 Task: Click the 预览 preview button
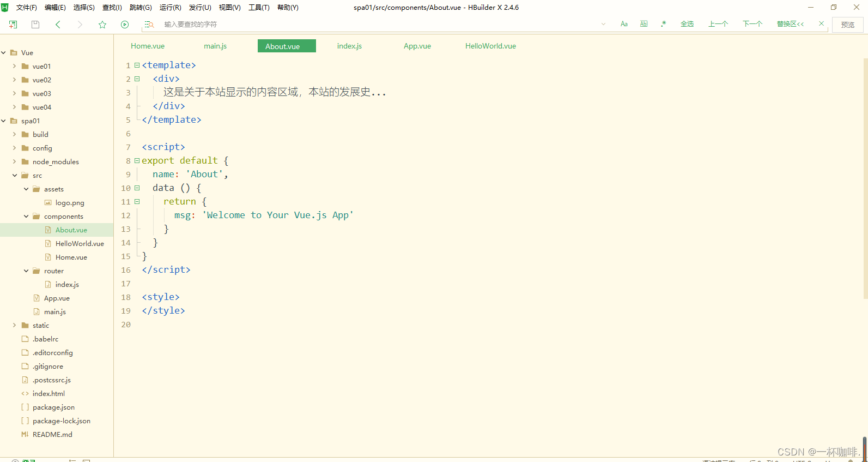tap(848, 25)
